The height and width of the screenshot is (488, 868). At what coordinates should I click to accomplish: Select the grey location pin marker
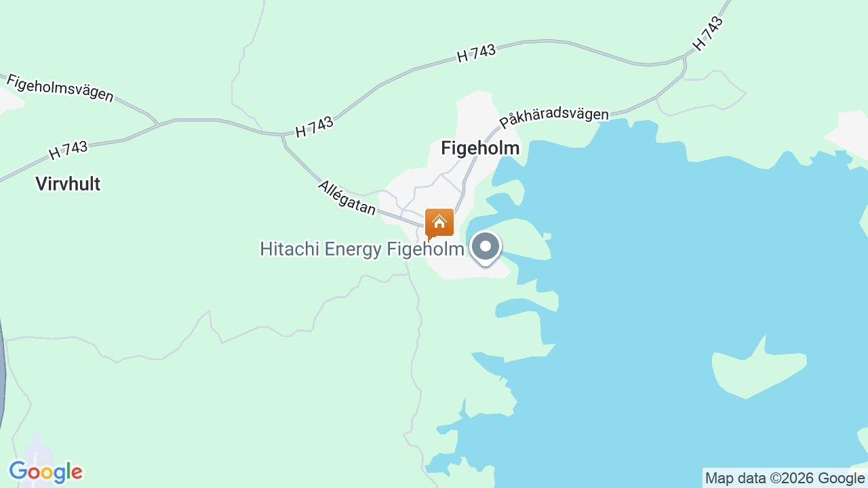pyautogui.click(x=486, y=248)
